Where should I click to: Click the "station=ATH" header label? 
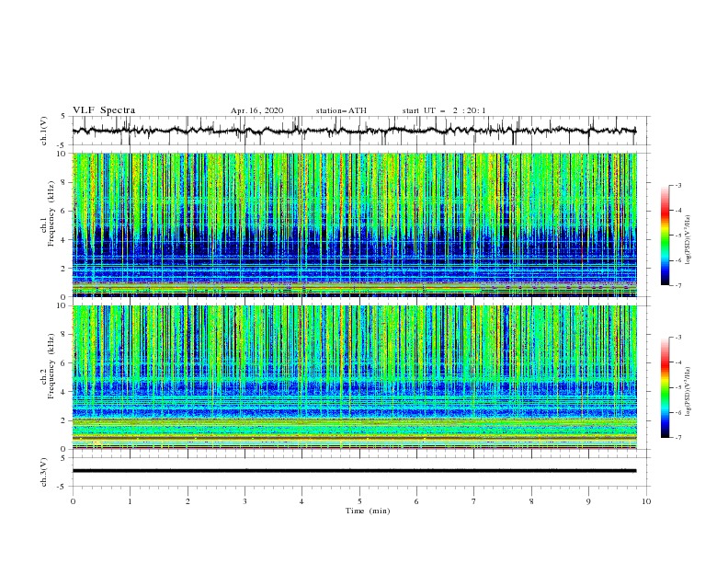point(341,110)
